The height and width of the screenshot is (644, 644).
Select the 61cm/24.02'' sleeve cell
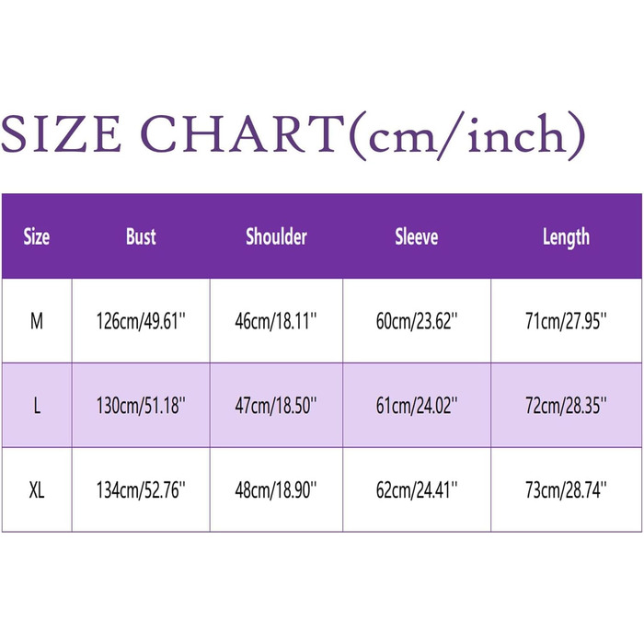[416, 406]
